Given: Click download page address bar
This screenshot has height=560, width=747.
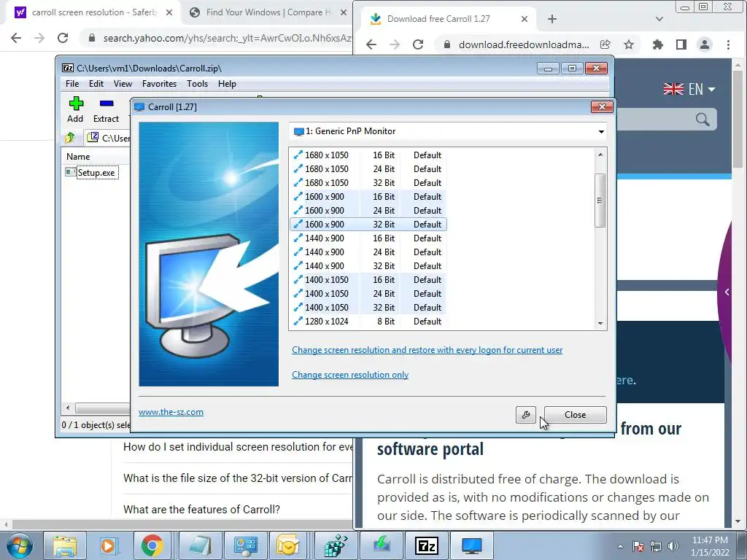Looking at the screenshot, I should [524, 44].
